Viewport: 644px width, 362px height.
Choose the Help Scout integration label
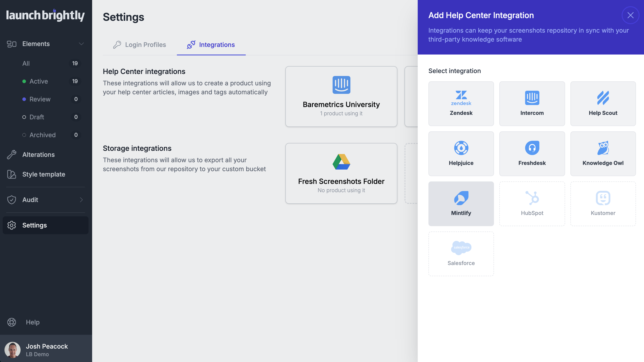pyautogui.click(x=603, y=113)
